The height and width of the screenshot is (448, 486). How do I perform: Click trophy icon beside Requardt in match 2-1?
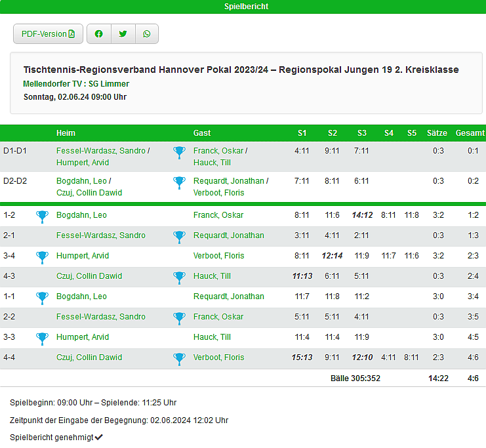pyautogui.click(x=179, y=236)
